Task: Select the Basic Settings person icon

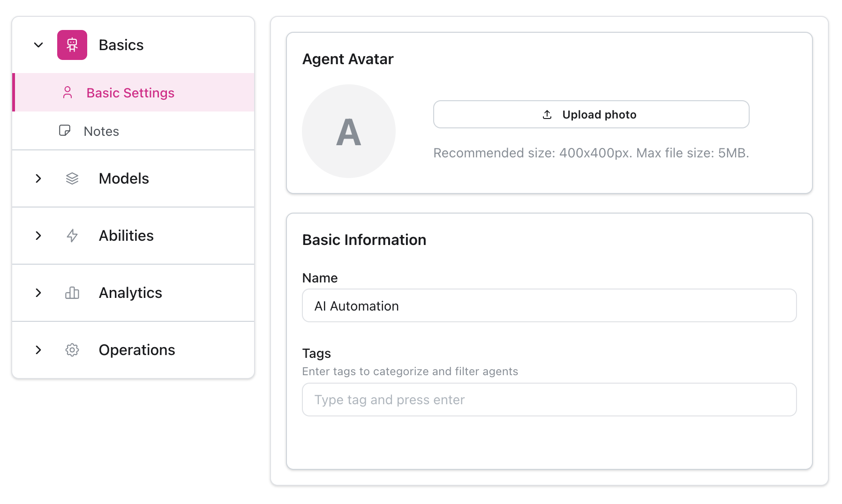Action: pyautogui.click(x=68, y=93)
